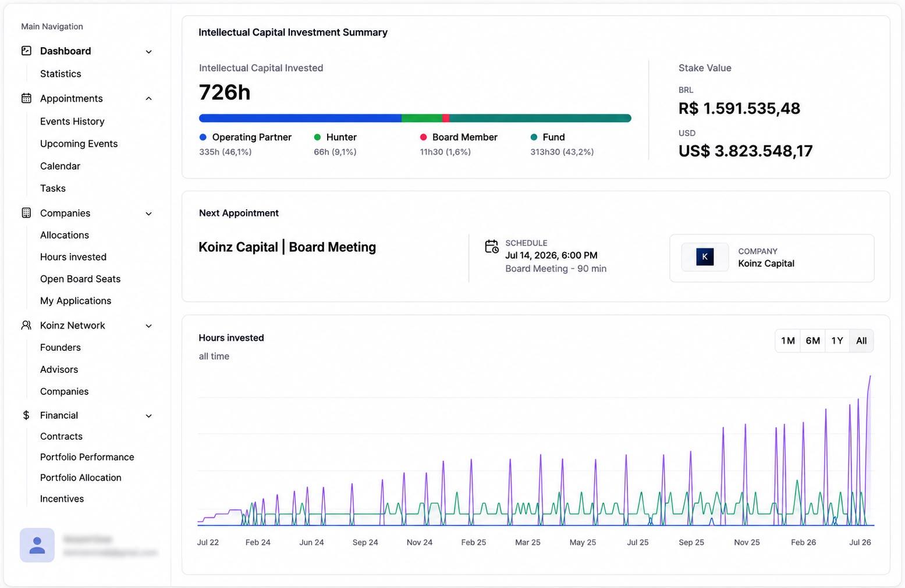Screen dimensions: 905x588
Task: Toggle the Dashboard section chevron
Action: (x=149, y=52)
